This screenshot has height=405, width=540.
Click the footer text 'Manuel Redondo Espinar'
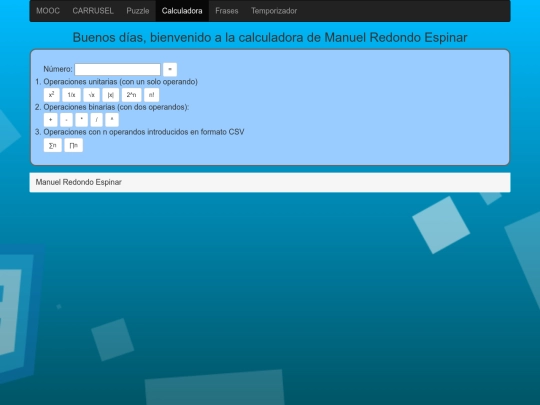click(x=79, y=182)
